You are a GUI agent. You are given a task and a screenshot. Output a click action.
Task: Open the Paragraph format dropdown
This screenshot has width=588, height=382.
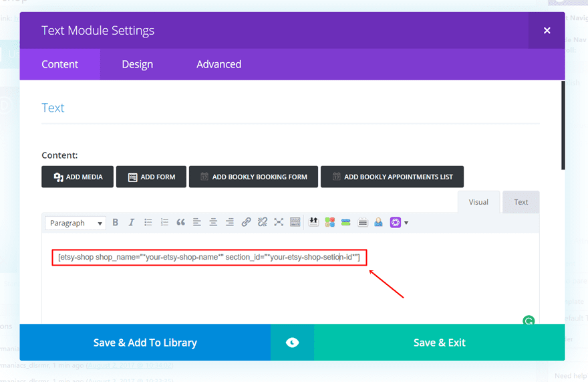click(x=76, y=223)
